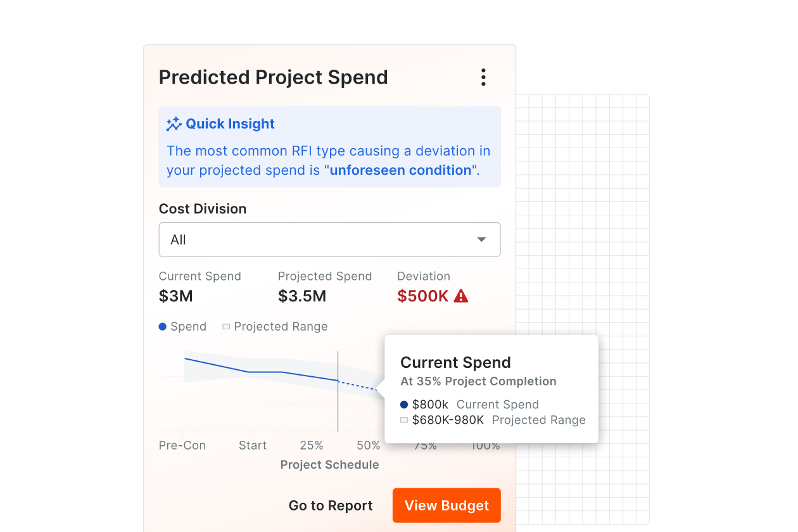
Task: Click the blue dot beside $800k tooltip entry
Action: (403, 404)
